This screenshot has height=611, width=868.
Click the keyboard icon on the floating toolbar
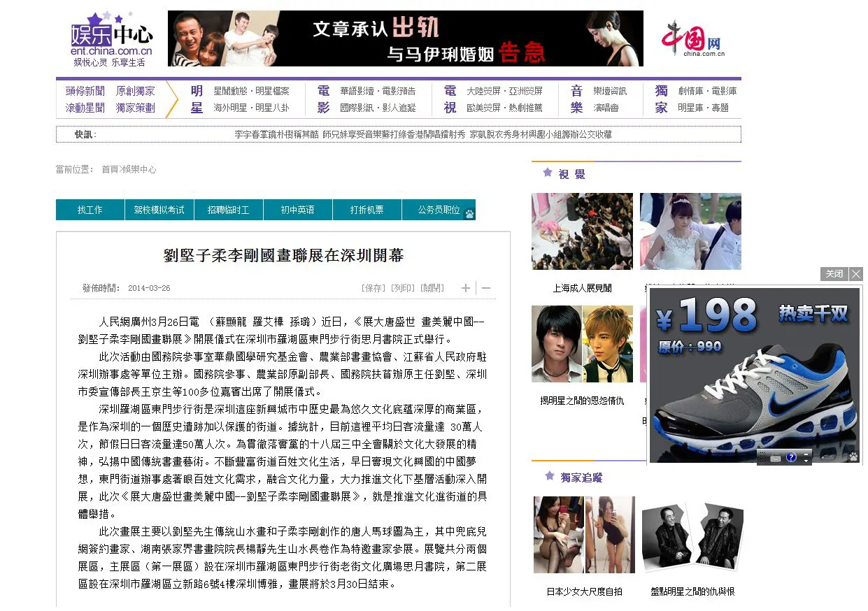[x=776, y=458]
